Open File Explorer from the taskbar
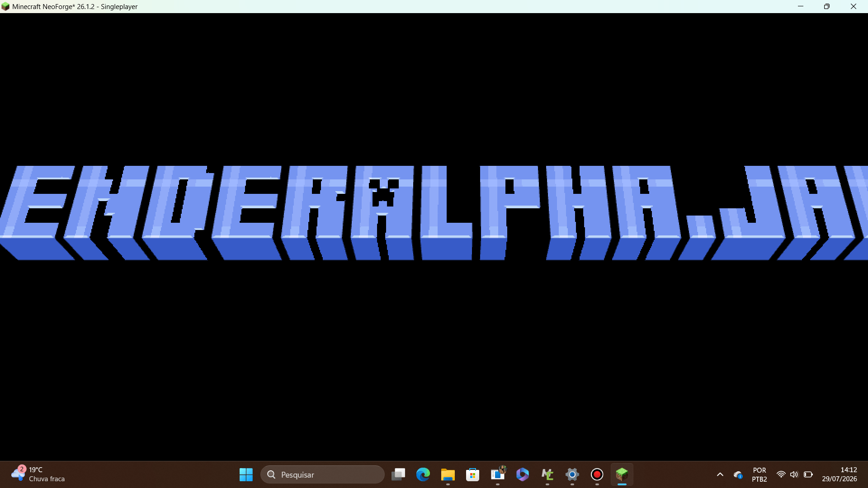Screen dimensions: 868x488 [x=448, y=474]
